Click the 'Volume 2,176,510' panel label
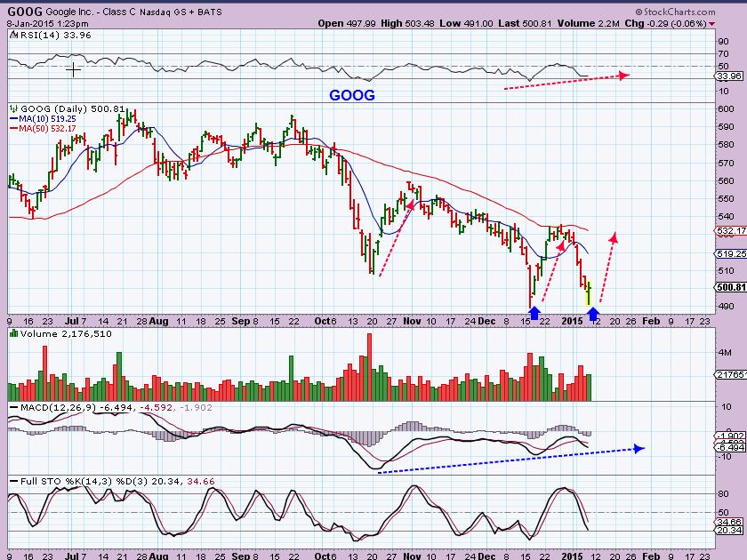747x560 pixels. point(66,334)
